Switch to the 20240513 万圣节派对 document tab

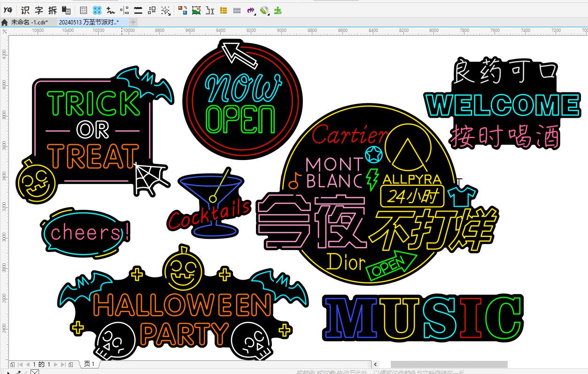(89, 22)
